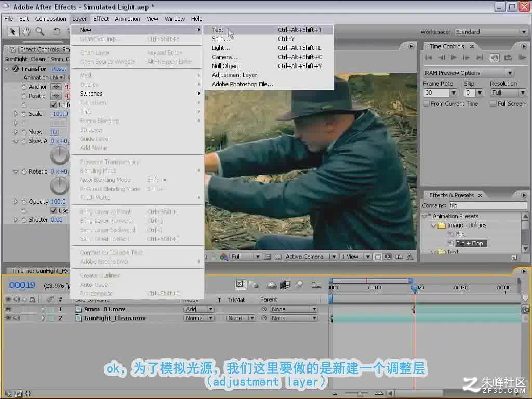Open the Composition menu

point(50,19)
